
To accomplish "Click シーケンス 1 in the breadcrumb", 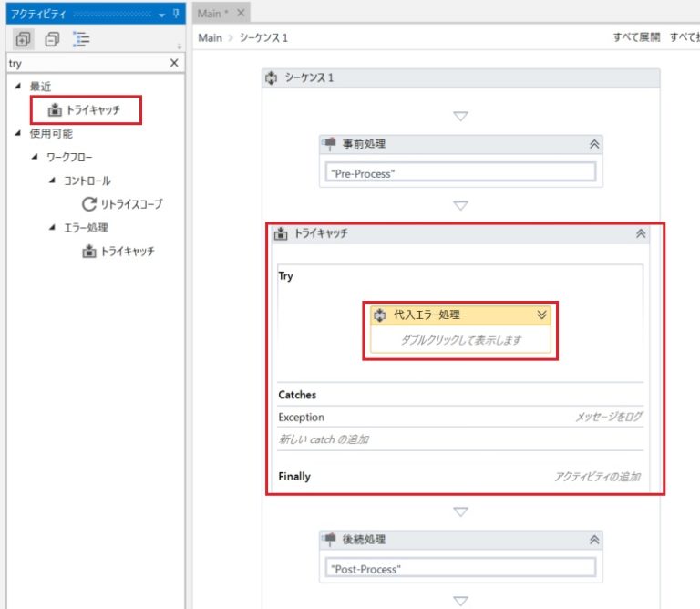I will (x=263, y=38).
